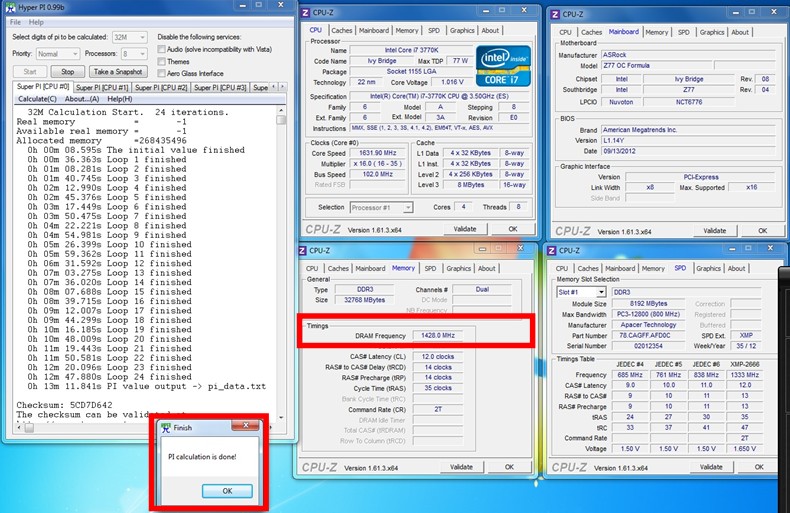Open Mainboard tab in CPU-Z CPU window

coord(374,30)
